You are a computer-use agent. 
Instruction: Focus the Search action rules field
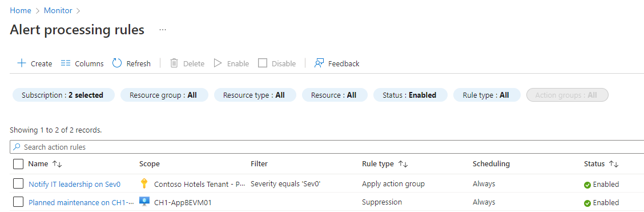[327, 147]
